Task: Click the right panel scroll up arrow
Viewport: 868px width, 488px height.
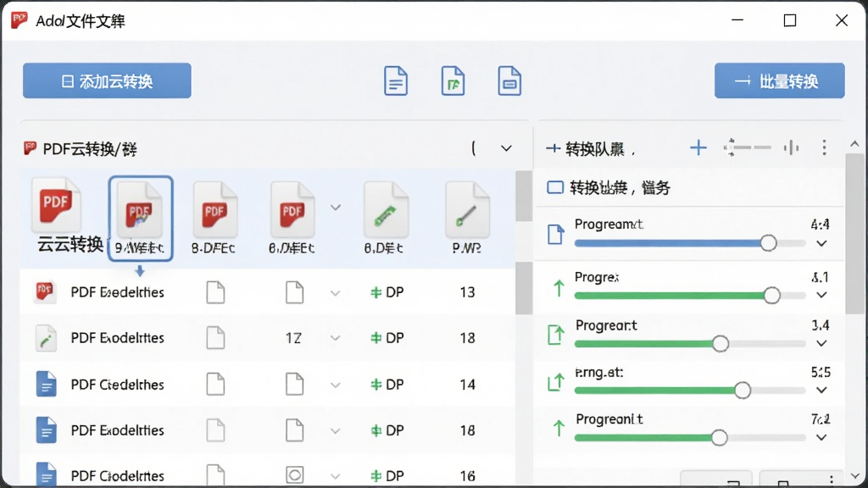Action: pos(854,144)
